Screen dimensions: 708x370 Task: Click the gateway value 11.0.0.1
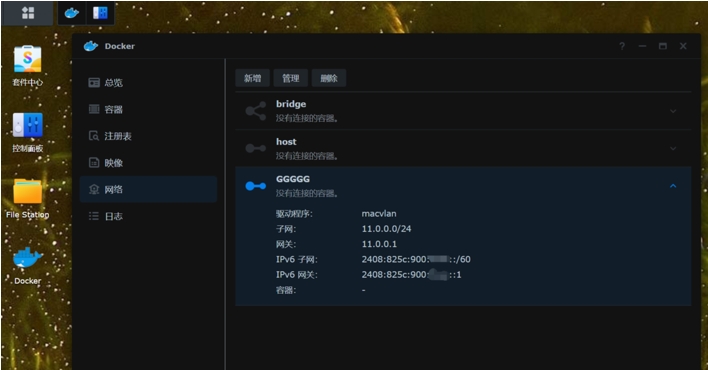click(x=379, y=244)
